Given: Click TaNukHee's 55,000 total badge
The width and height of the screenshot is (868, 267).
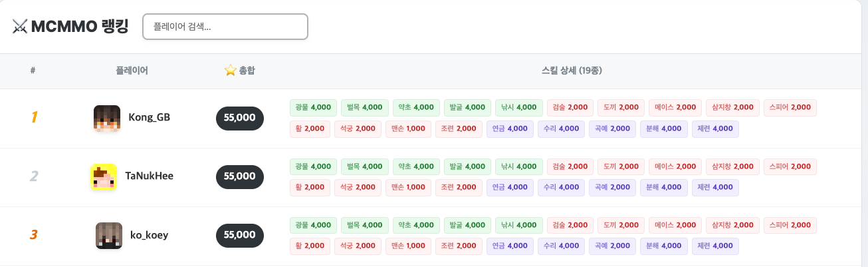Looking at the screenshot, I should (x=240, y=176).
